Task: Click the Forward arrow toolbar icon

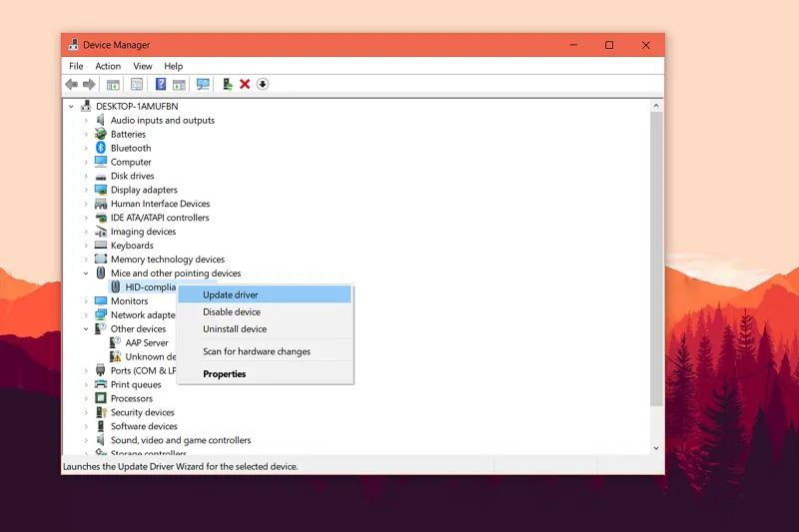Action: pos(89,84)
